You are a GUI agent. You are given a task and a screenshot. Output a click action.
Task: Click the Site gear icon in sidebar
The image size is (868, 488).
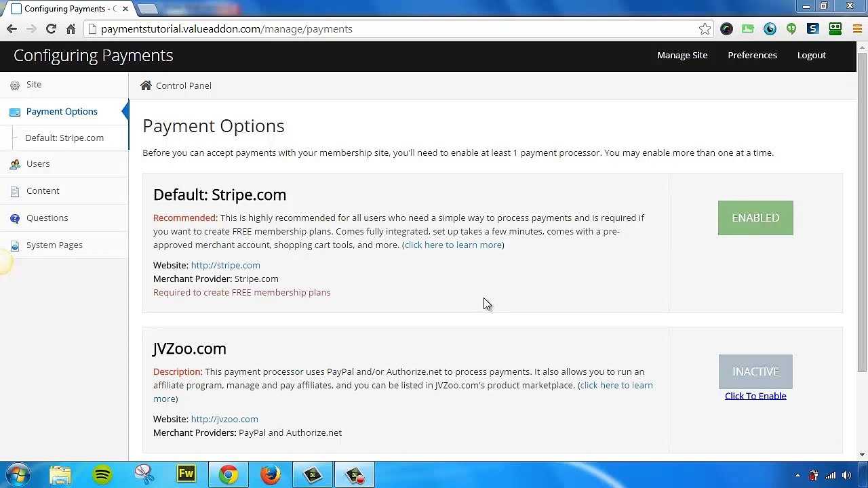click(x=15, y=85)
